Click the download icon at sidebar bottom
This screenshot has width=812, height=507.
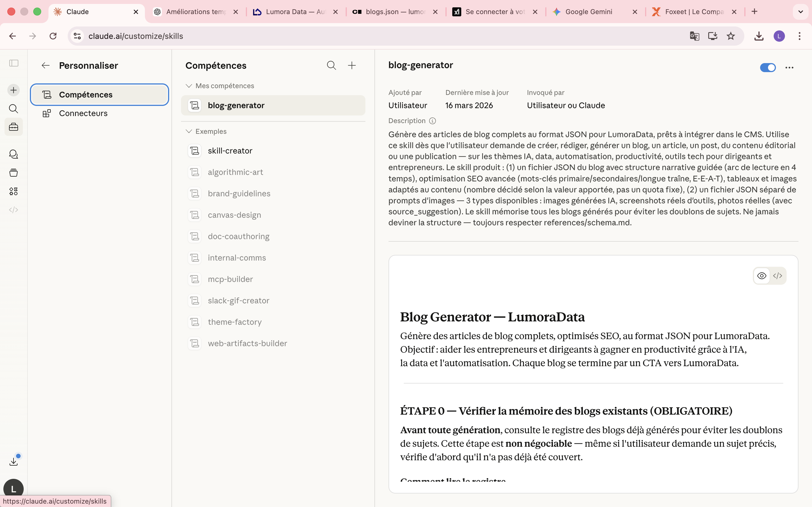[x=14, y=462]
